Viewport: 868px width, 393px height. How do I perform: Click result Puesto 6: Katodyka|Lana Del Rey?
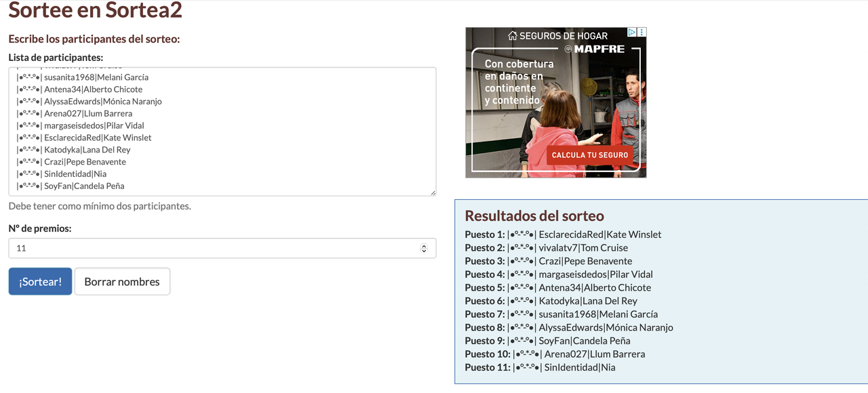[x=551, y=301]
